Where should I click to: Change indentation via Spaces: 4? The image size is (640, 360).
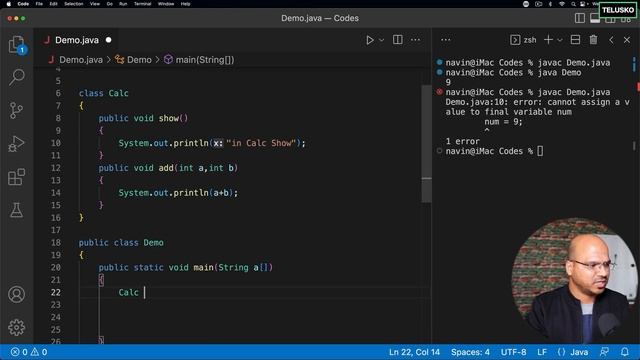tap(470, 352)
